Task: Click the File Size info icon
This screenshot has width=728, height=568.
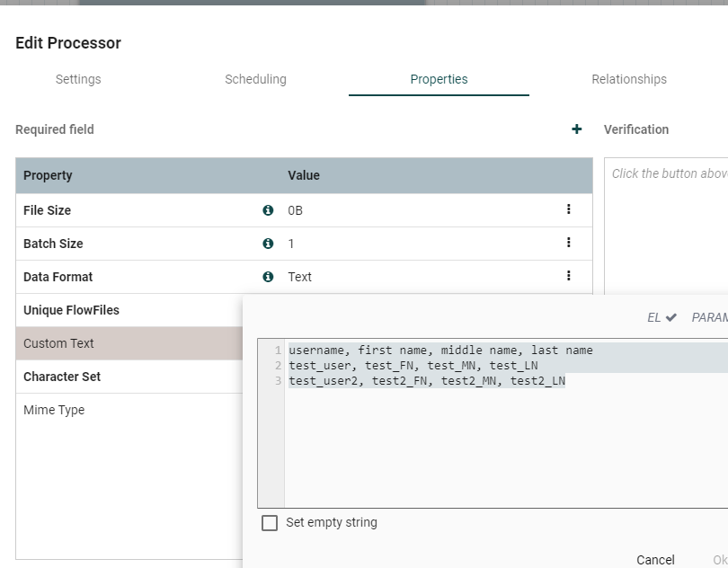Action: [x=268, y=210]
